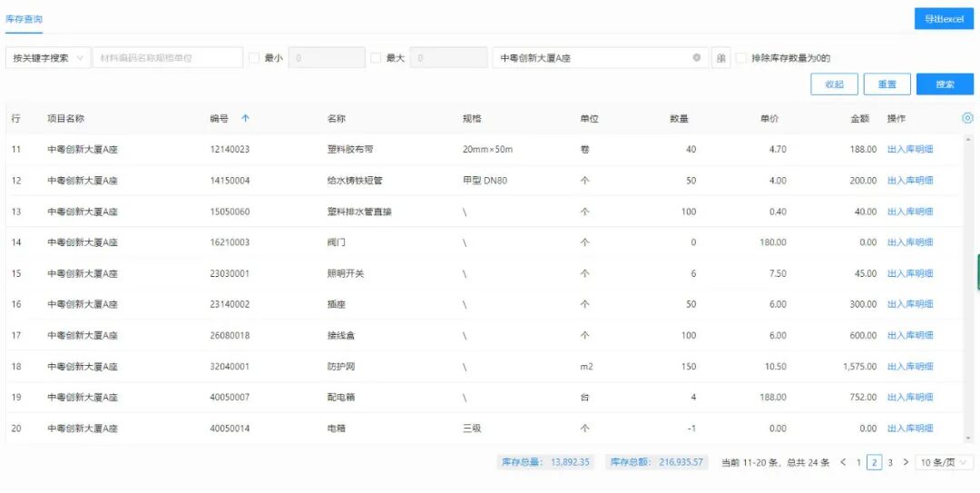Go to page 1
The image size is (980, 493).
(858, 463)
